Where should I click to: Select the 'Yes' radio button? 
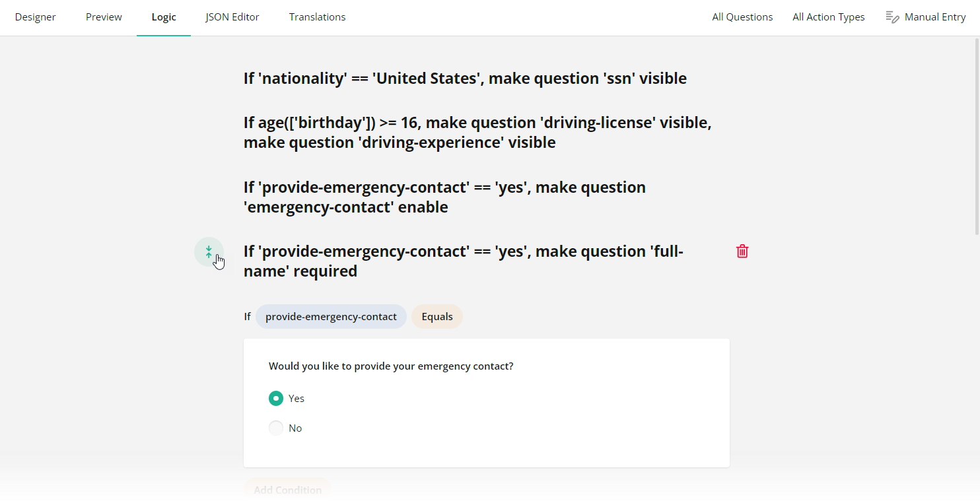[x=276, y=398]
